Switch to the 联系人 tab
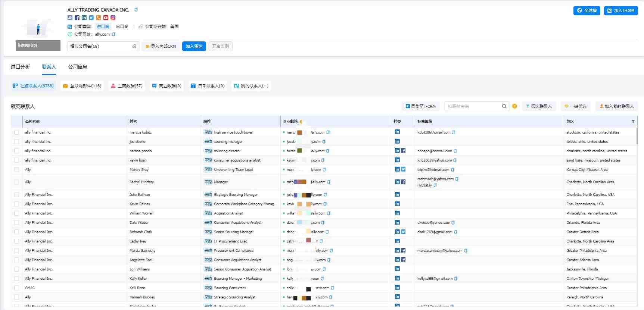The height and width of the screenshot is (310, 644). tap(49, 67)
